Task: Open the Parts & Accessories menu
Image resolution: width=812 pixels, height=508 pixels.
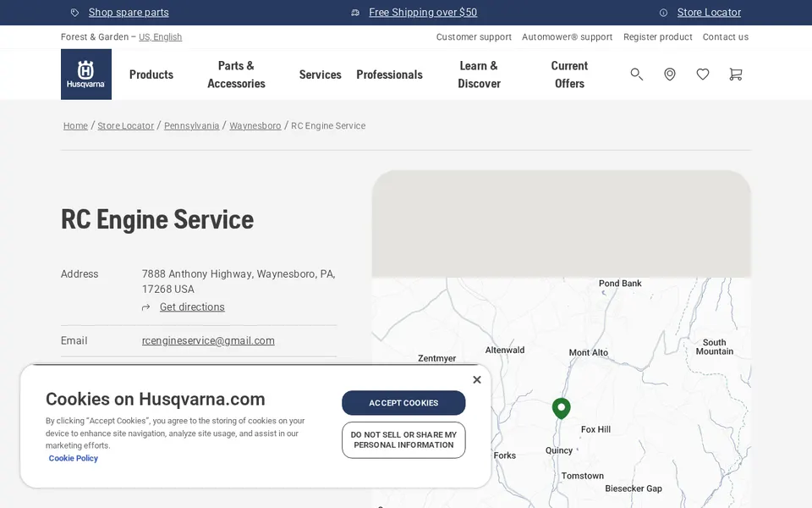Action: [236, 75]
